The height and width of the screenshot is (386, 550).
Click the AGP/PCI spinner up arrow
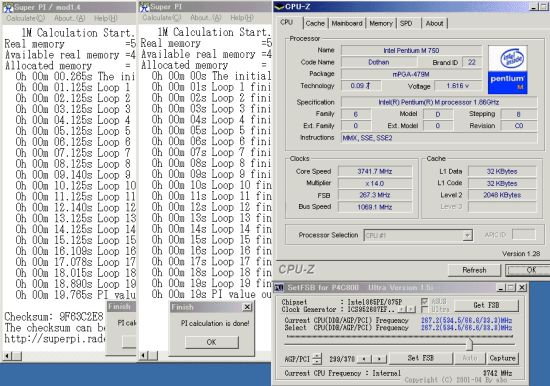317,355
